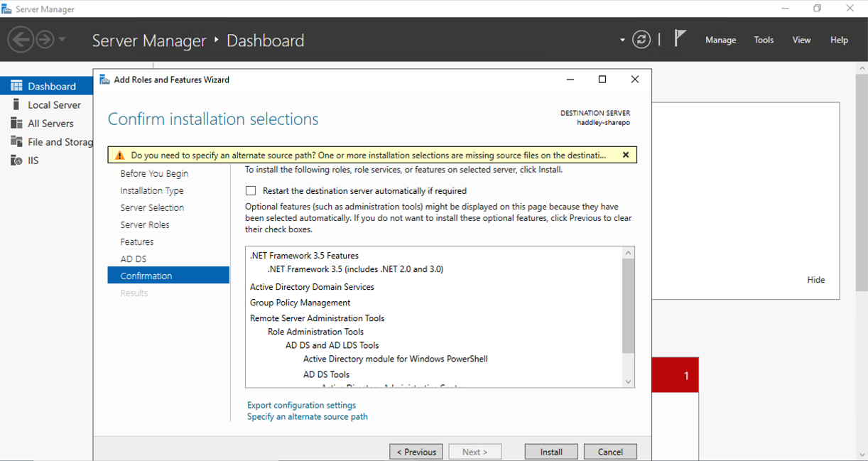Select the Confirmation wizard step

168,276
